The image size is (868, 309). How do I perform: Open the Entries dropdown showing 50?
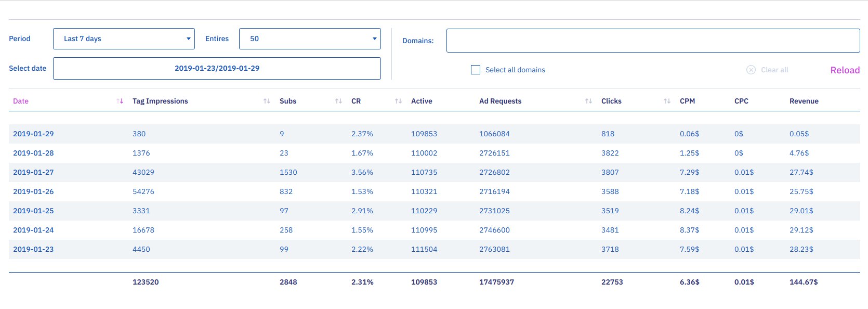coord(310,39)
